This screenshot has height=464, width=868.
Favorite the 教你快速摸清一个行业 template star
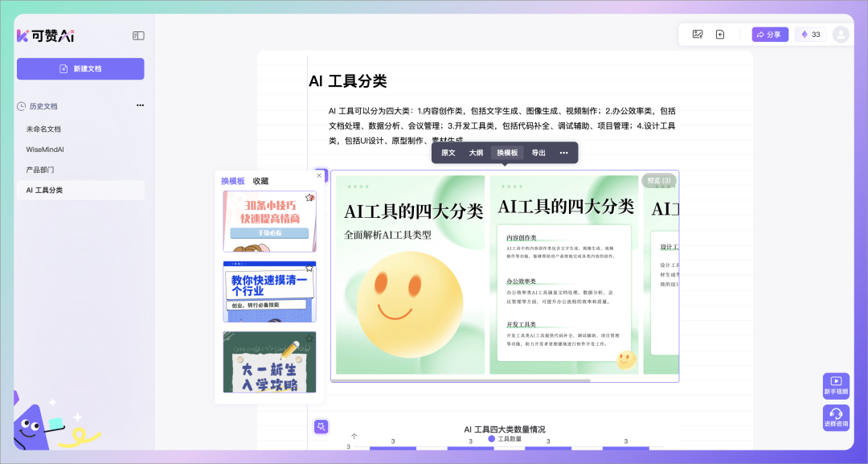pyautogui.click(x=309, y=268)
